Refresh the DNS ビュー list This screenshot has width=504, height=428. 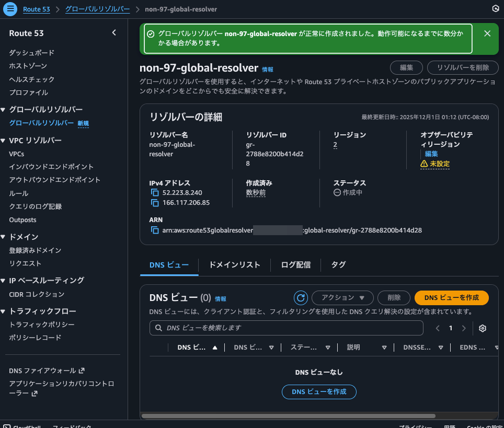coord(301,298)
